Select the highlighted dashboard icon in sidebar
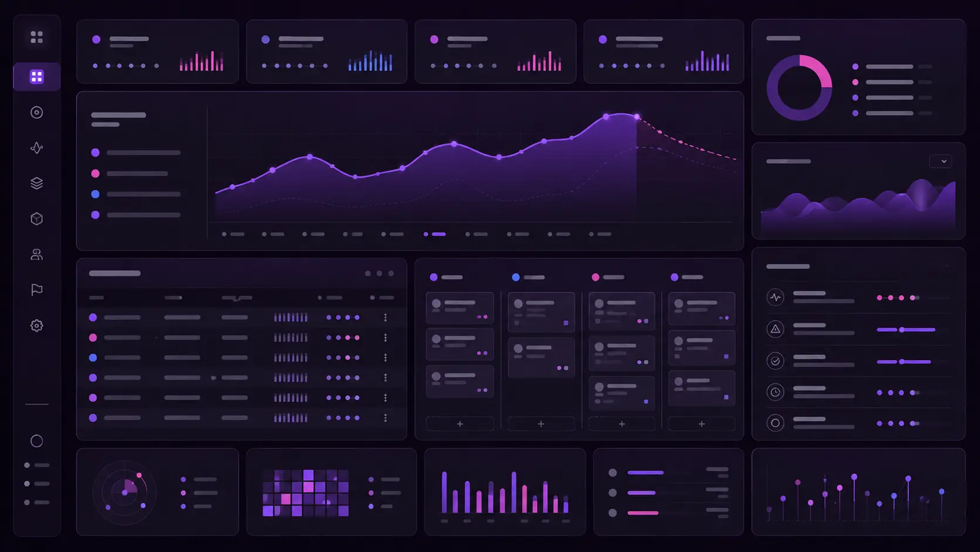The height and width of the screenshot is (552, 980). tap(37, 77)
